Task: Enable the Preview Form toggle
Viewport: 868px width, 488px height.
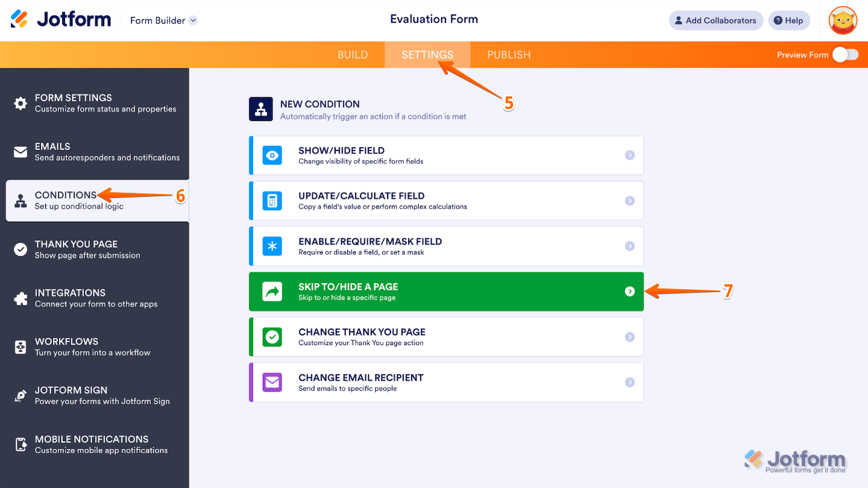Action: pyautogui.click(x=844, y=54)
